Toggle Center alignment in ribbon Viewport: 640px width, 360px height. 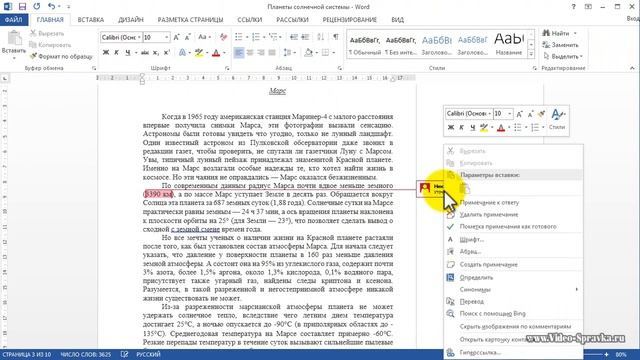(250, 53)
